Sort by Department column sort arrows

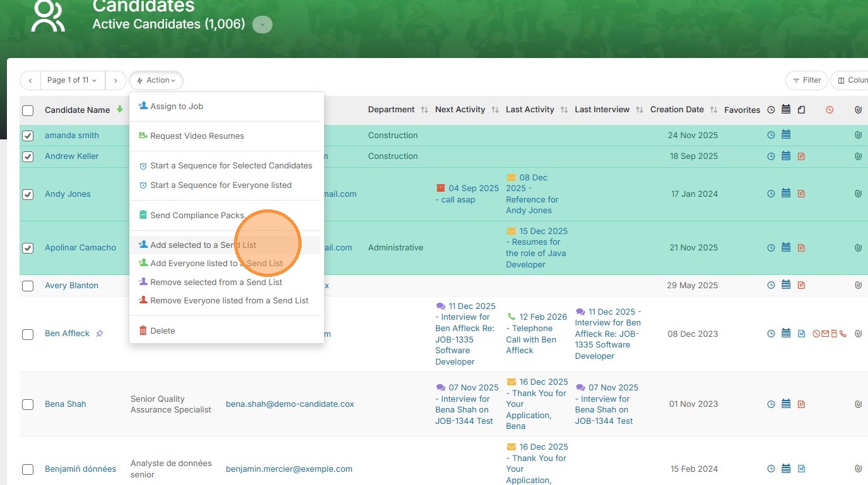pyautogui.click(x=425, y=110)
